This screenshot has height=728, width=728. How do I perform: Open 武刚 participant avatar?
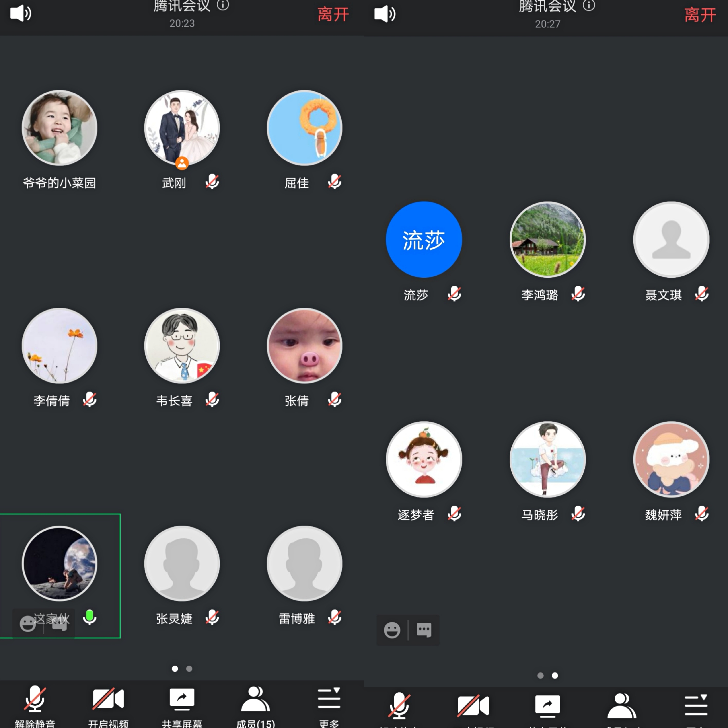(x=182, y=128)
